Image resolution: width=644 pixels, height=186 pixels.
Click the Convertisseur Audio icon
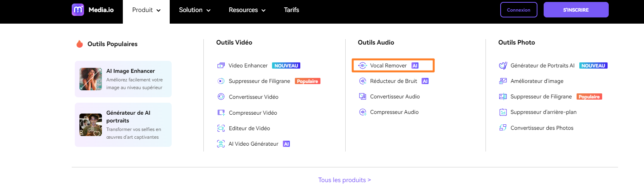(x=363, y=96)
